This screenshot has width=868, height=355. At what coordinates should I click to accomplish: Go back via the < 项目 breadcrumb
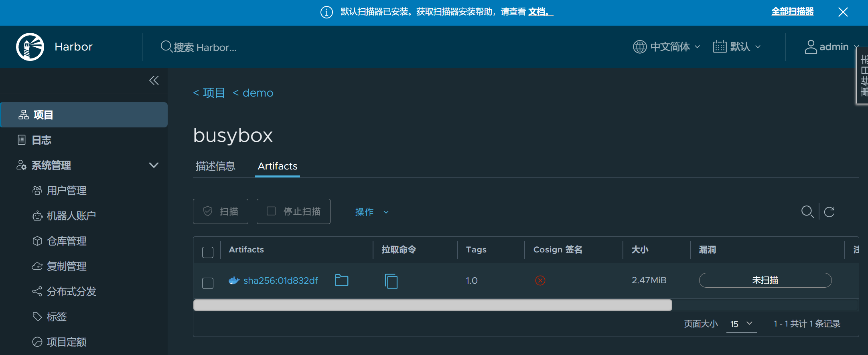(209, 93)
